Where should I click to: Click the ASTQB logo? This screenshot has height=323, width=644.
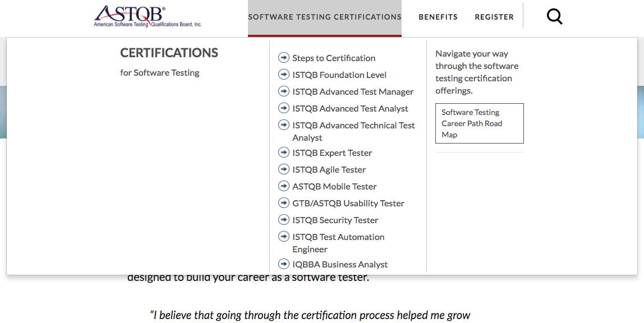(x=148, y=16)
